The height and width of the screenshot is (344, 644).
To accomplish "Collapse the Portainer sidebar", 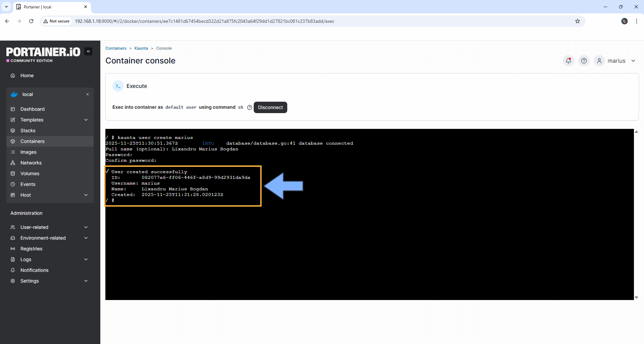I will 88,51.
